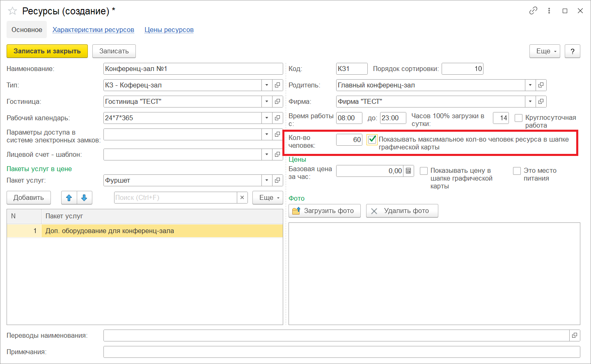591x364 pixels.
Task: Switch to the Основное tab
Action: pos(27,30)
